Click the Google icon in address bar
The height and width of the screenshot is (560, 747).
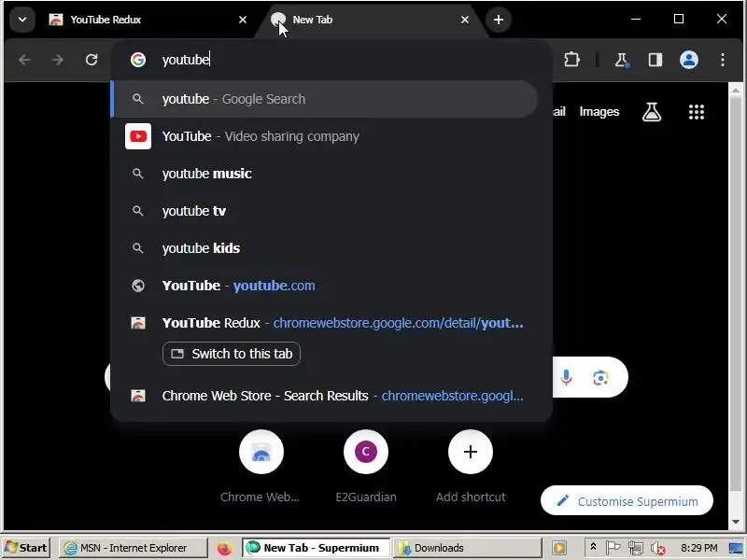click(138, 60)
